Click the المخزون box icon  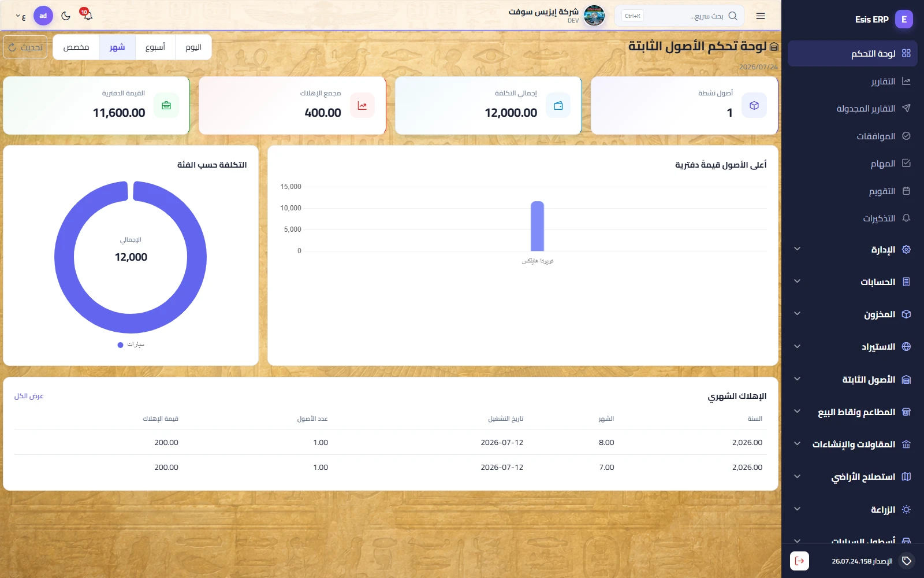point(906,314)
